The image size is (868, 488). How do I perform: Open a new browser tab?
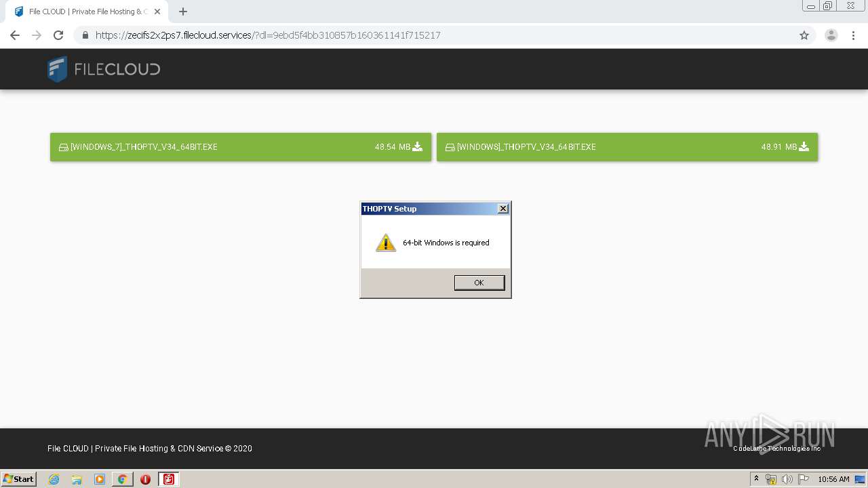click(x=183, y=12)
